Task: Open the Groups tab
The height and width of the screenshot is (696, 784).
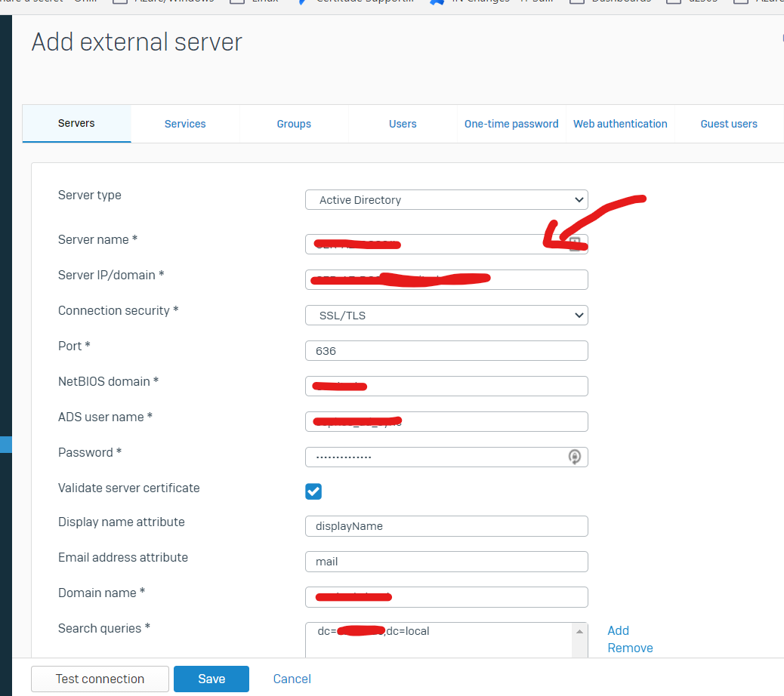Action: (294, 124)
